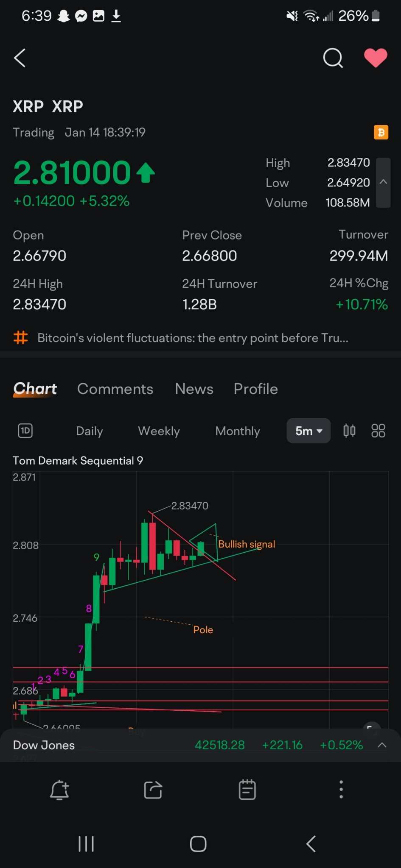Tap the 2.83470 high label on chart
This screenshot has height=868, width=401.
pos(190,506)
